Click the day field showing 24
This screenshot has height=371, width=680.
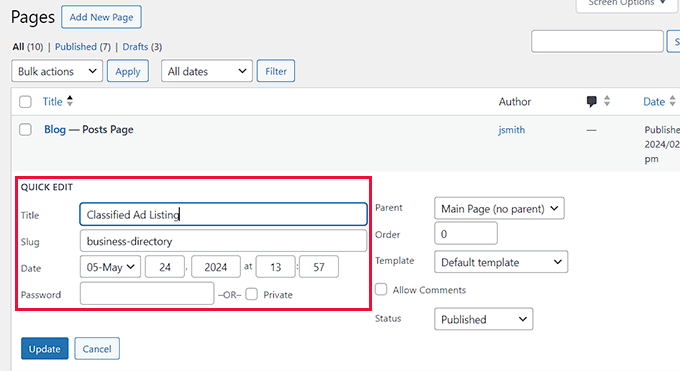165,267
